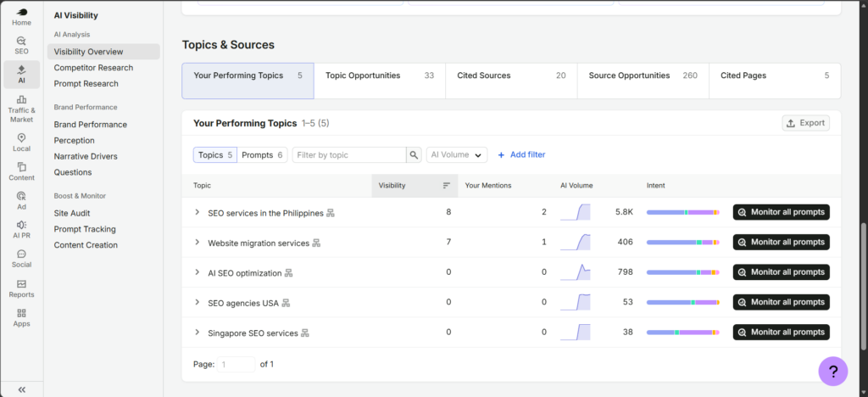Open the AI Volume filter dropdown

tap(457, 155)
